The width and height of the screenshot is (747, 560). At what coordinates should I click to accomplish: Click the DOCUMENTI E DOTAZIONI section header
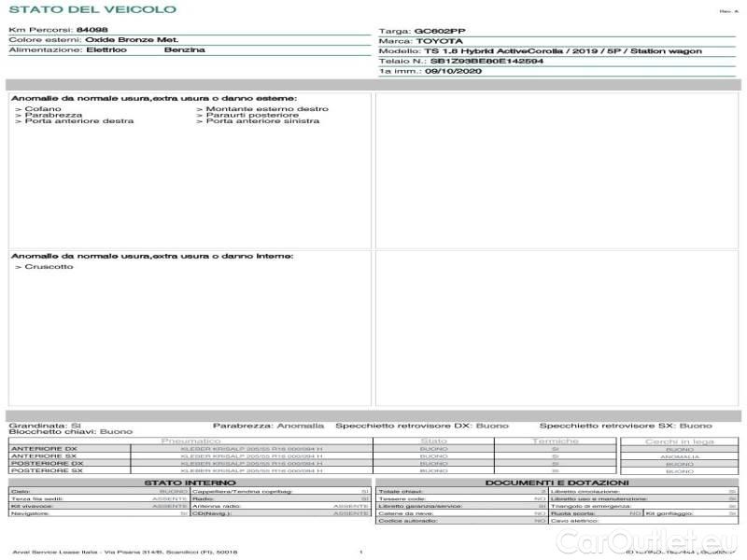(557, 483)
